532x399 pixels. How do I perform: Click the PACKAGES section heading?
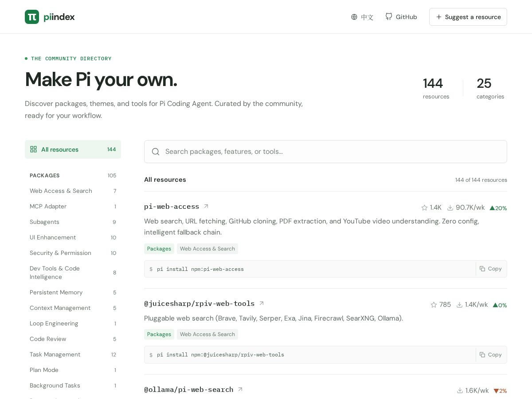(45, 176)
